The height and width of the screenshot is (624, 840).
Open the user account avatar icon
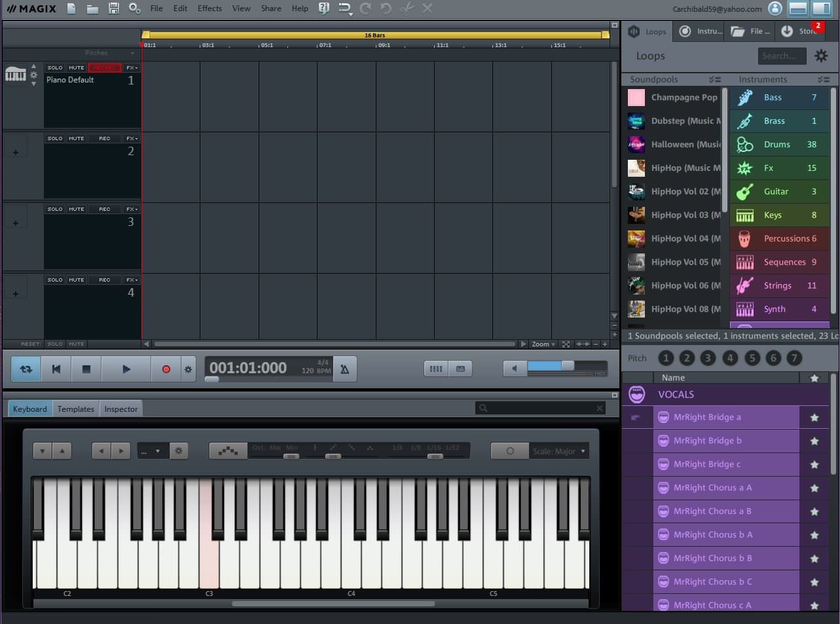click(x=775, y=9)
